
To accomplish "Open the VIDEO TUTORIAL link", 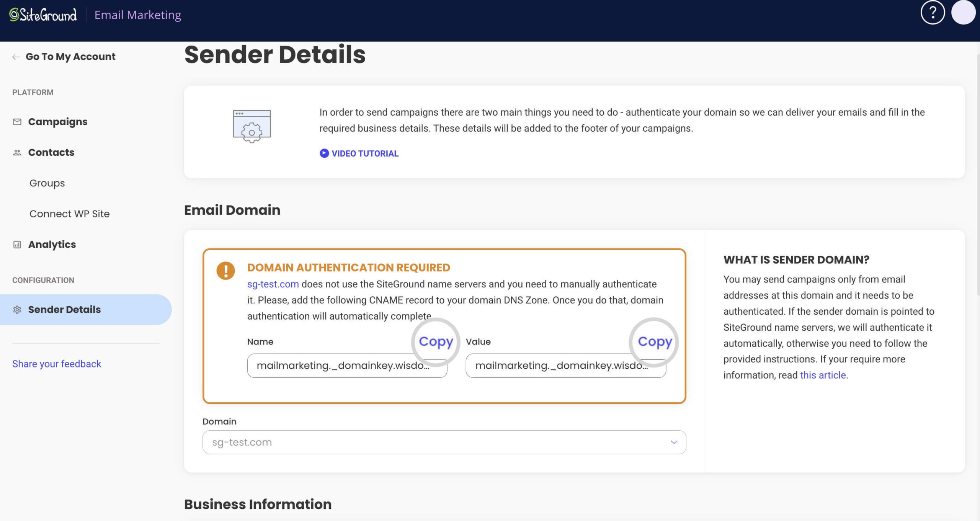I will (x=365, y=154).
